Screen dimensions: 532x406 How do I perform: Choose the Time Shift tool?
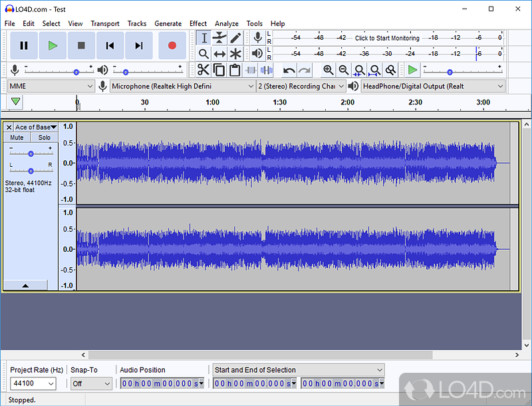[x=219, y=54]
